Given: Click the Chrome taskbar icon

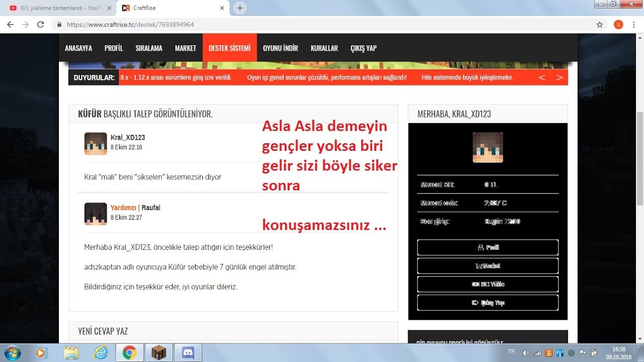Looking at the screenshot, I should point(129,353).
